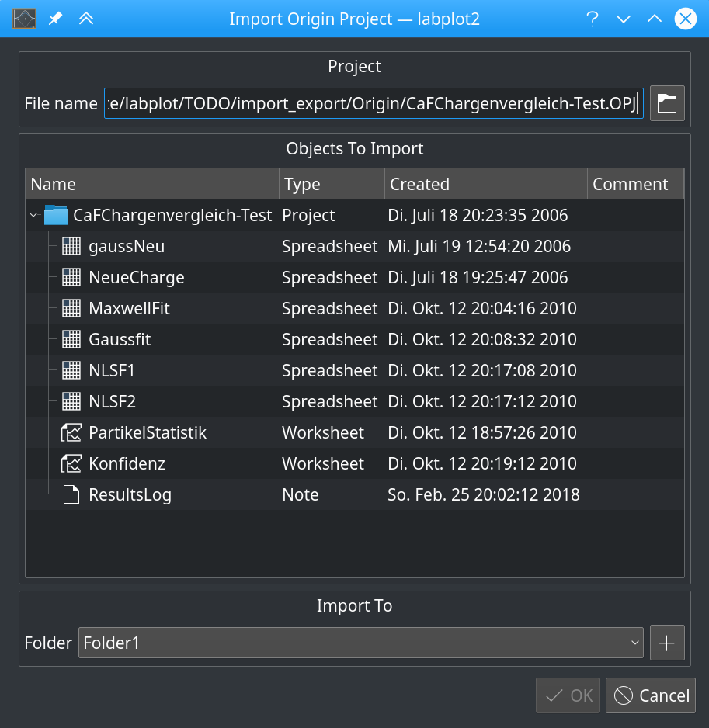The width and height of the screenshot is (709, 728).
Task: Click the project folder icon of CaFChargenvergleich-Test
Action: tap(55, 215)
